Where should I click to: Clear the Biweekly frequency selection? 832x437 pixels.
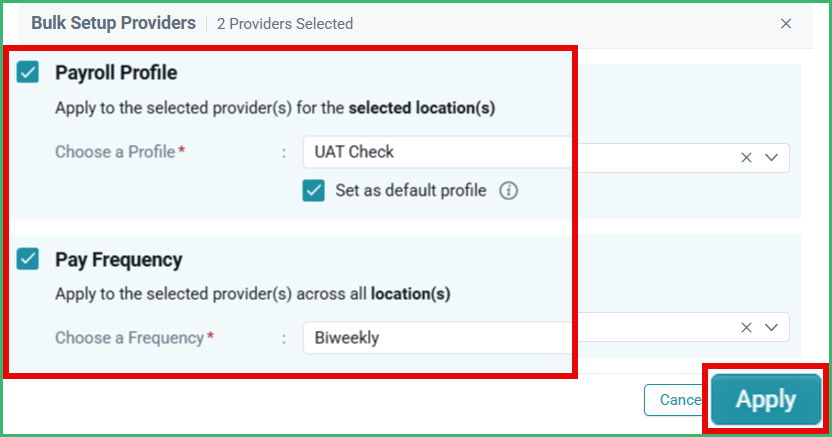(746, 328)
